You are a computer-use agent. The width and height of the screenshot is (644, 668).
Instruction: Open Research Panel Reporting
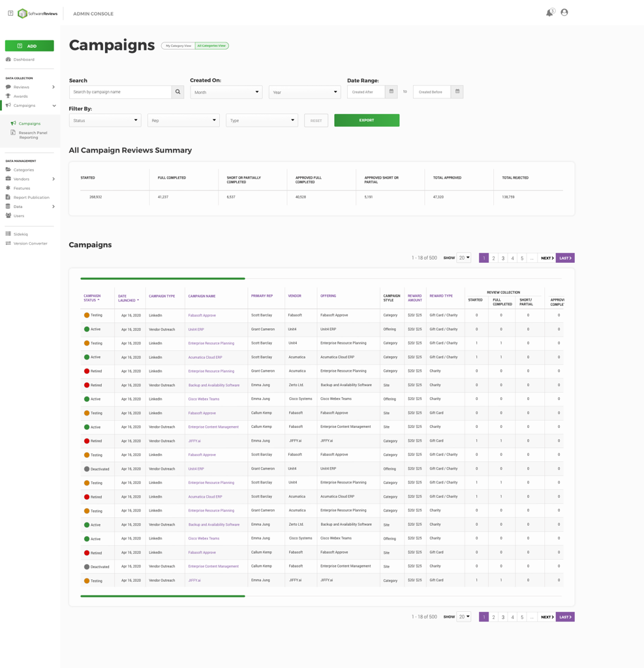coord(33,135)
